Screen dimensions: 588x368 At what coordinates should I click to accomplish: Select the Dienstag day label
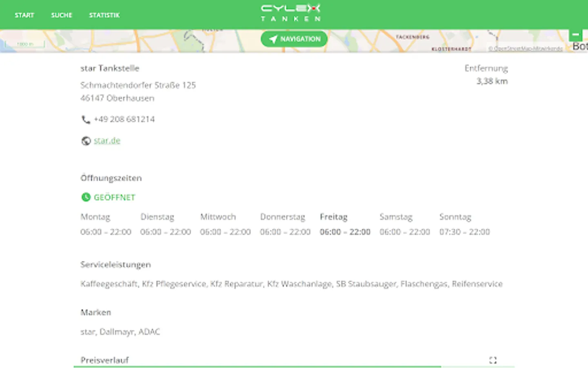[157, 217]
